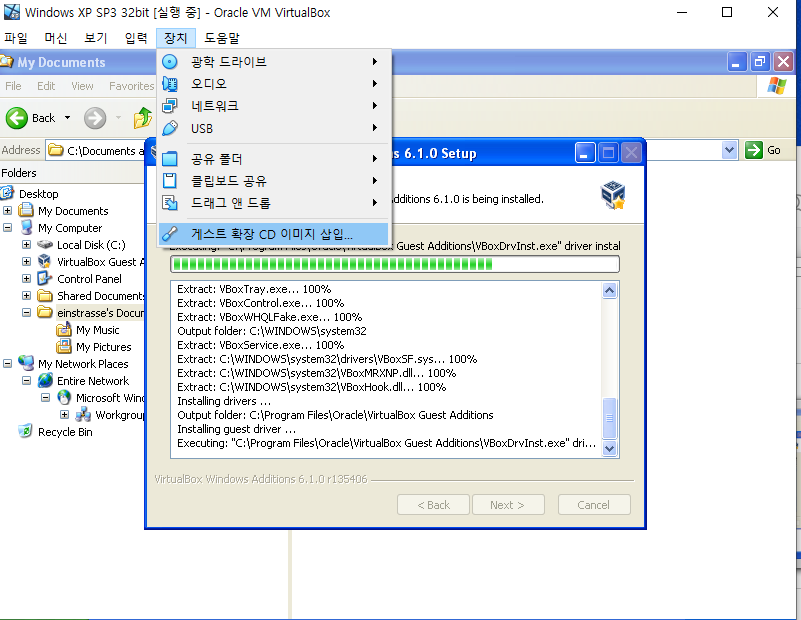Click the install log scrollbar thumb
Viewport: 801px width, 620px height.
tap(609, 418)
